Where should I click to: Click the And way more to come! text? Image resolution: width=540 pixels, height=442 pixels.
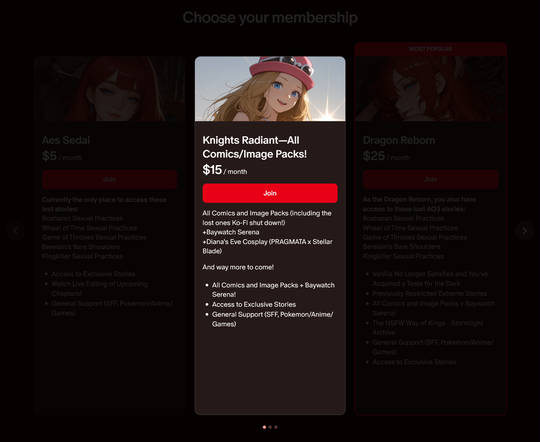238,267
